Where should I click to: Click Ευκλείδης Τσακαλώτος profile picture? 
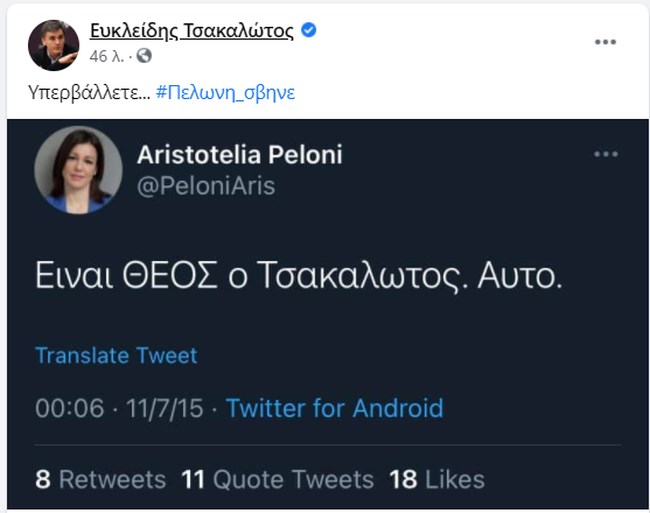coord(54,43)
